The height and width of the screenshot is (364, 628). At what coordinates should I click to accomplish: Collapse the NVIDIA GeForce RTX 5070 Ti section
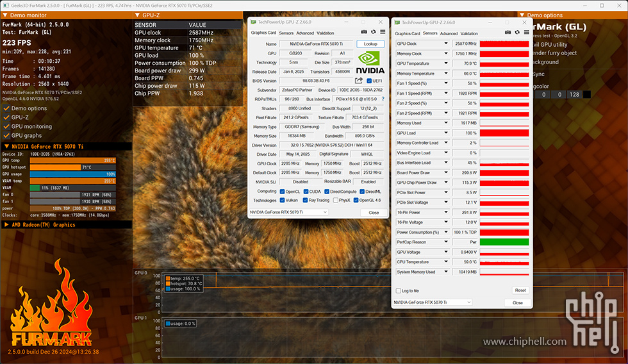coord(6,147)
